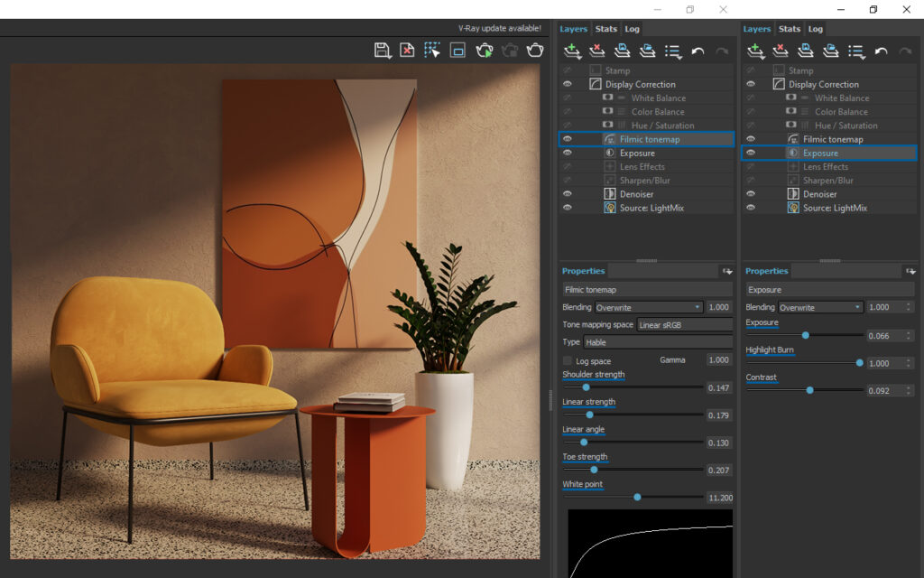Screen dimensions: 924x578
Task: Open the Blending dropdown for Filmic tonemap
Action: 648,307
